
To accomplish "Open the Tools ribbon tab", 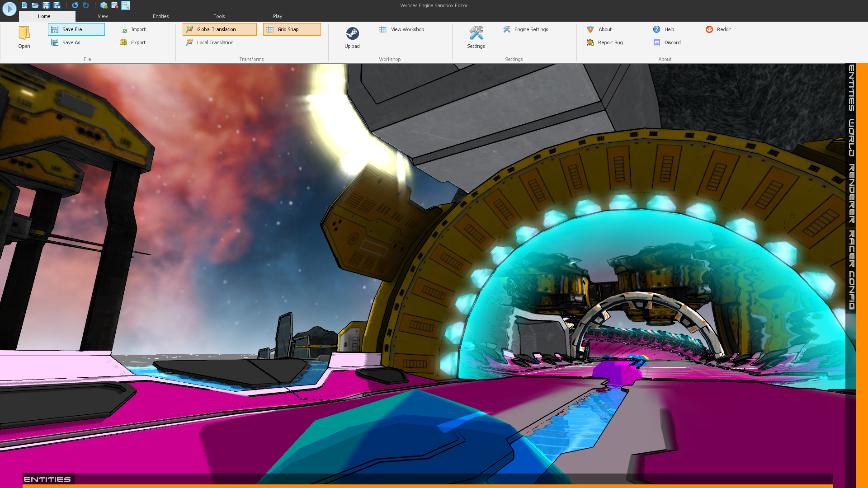I will click(219, 16).
